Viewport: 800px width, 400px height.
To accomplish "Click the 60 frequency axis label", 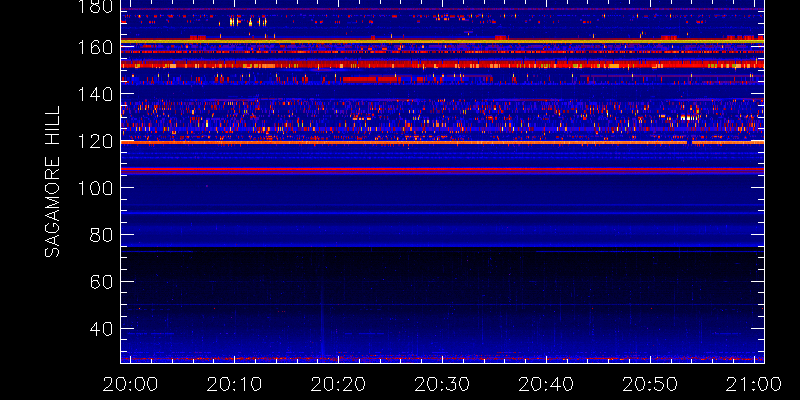I will tap(101, 282).
